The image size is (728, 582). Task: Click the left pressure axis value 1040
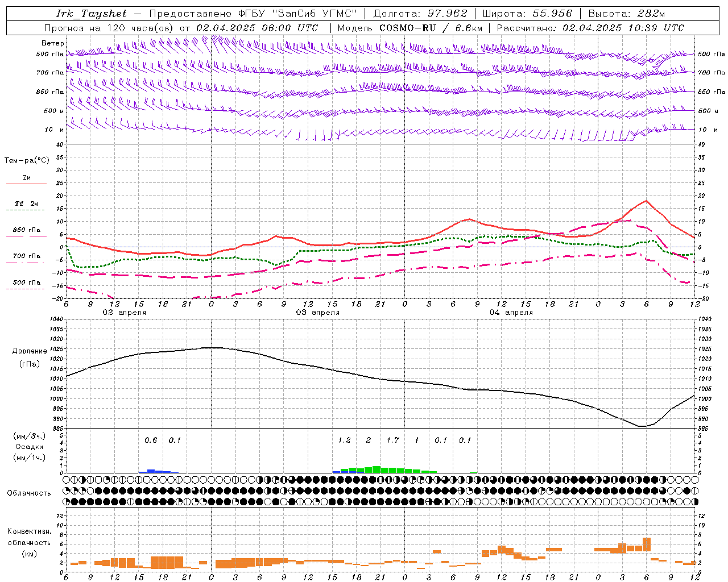pos(56,319)
